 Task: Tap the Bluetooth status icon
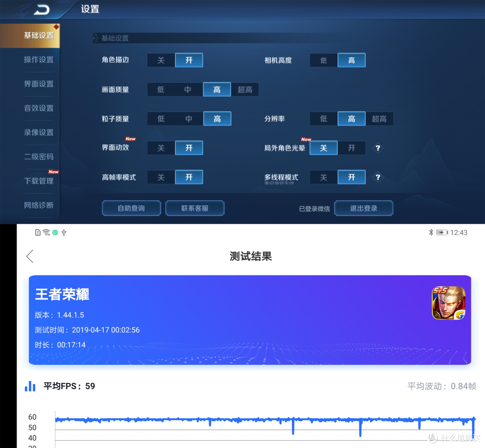tap(431, 232)
